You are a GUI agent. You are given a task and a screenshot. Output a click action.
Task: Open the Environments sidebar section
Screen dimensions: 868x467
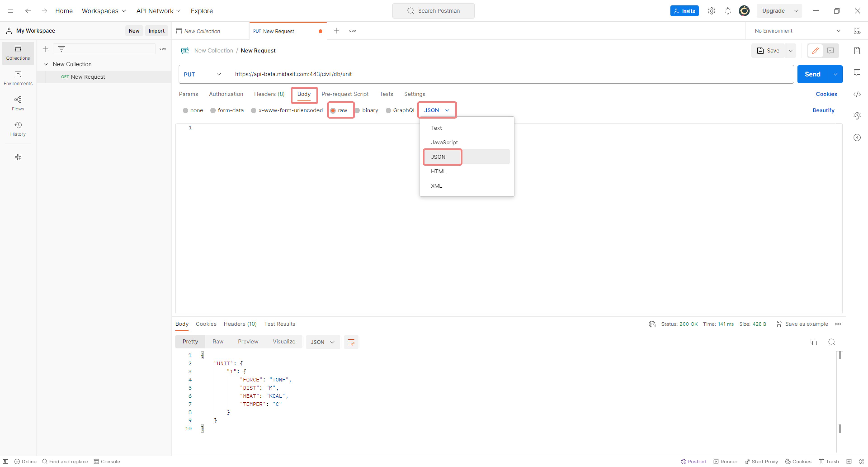pos(18,78)
